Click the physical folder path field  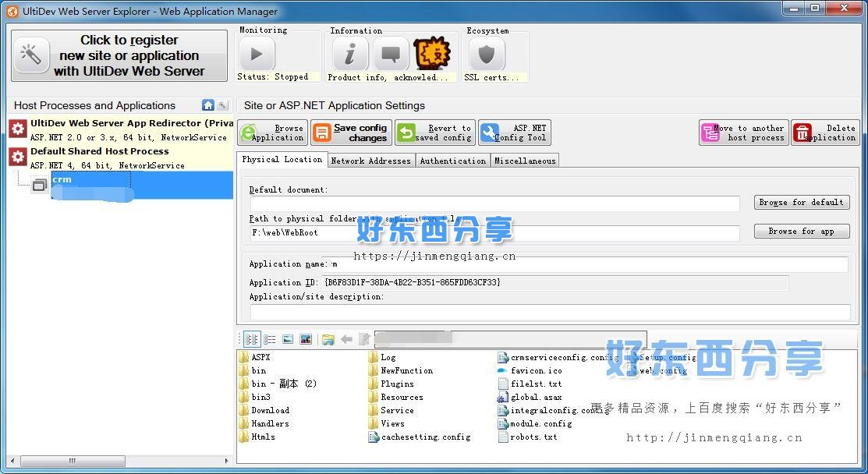point(495,233)
